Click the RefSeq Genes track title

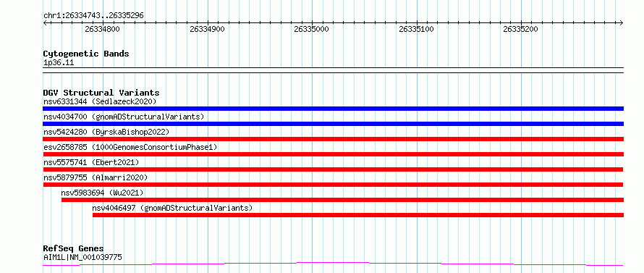[x=74, y=249]
